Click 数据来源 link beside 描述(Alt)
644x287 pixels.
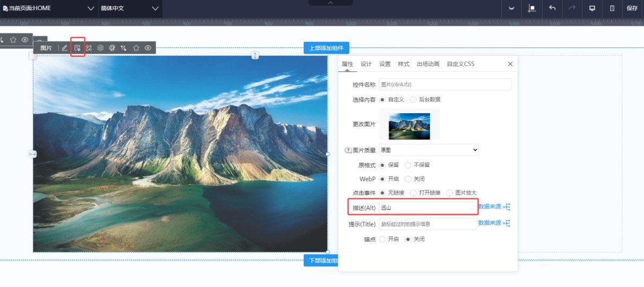pyautogui.click(x=489, y=207)
